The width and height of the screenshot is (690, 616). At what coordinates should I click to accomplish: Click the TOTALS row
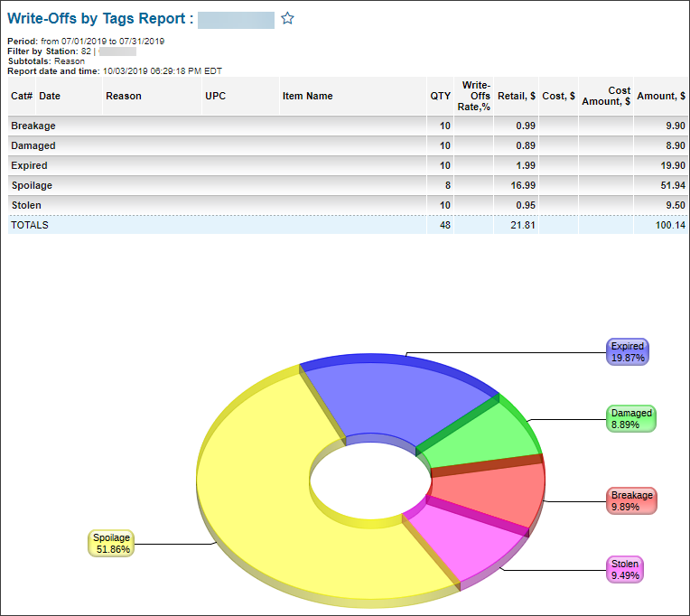(30, 225)
